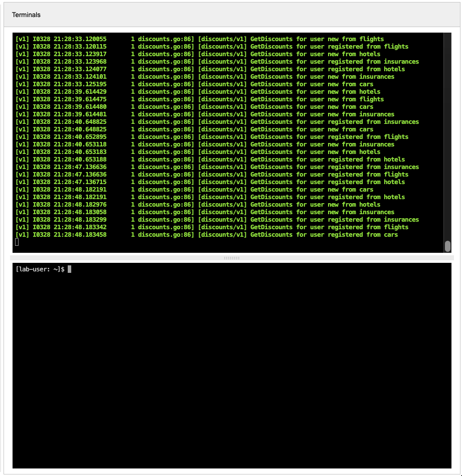Click the upper terminal's scrollbar thumb

coord(447,246)
